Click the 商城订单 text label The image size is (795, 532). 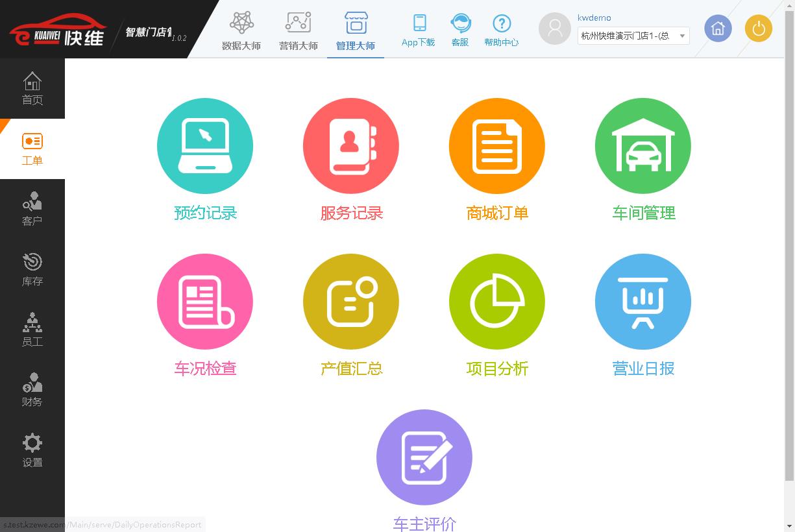click(x=497, y=213)
